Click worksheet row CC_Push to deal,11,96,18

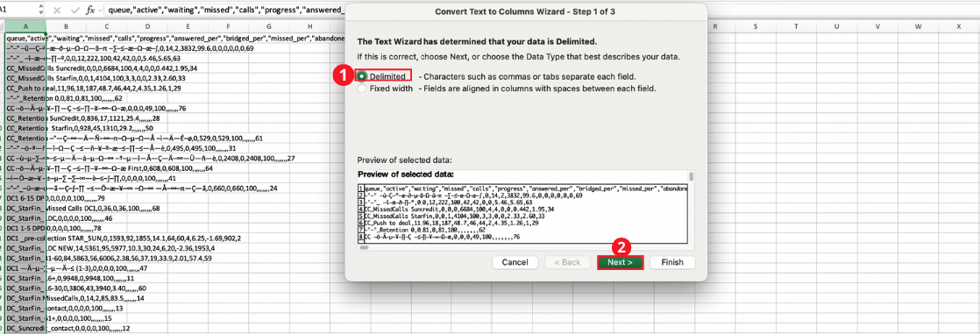coord(93,89)
